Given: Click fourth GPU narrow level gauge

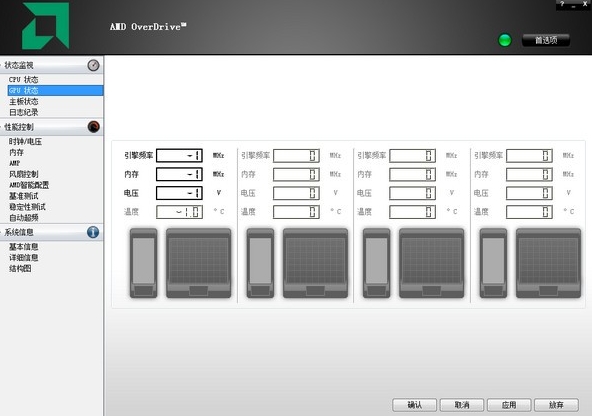Looking at the screenshot, I should [x=493, y=263].
